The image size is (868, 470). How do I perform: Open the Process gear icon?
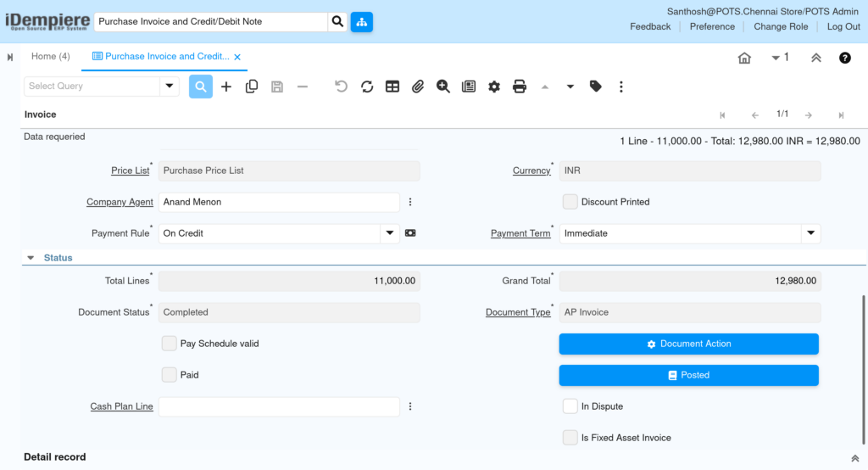pos(494,87)
